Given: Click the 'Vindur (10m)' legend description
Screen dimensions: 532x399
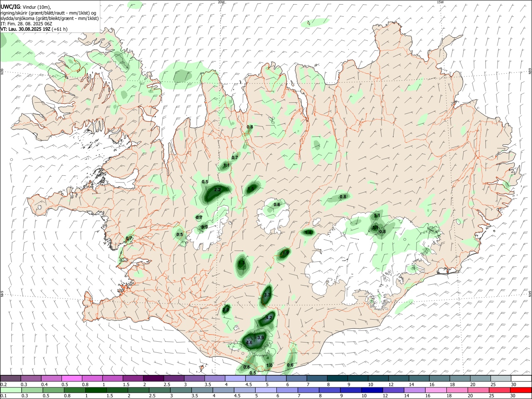Looking at the screenshot, I should click(36, 7).
